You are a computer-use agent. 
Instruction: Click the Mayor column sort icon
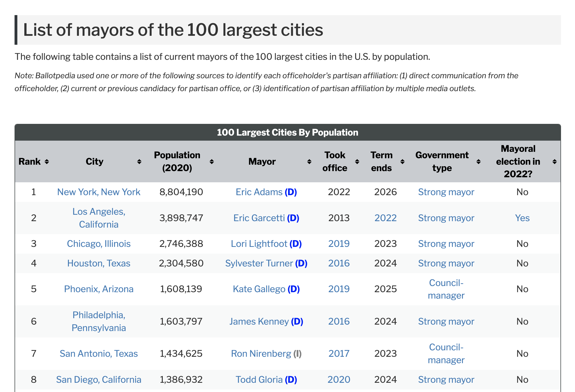(309, 162)
